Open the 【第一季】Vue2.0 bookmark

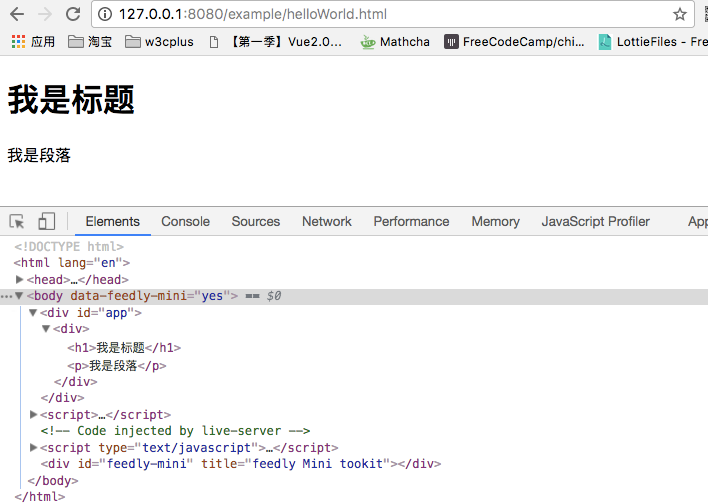[x=276, y=42]
